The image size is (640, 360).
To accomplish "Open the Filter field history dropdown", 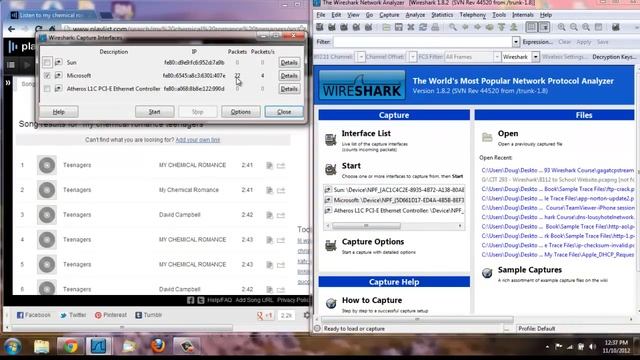I will tap(516, 42).
